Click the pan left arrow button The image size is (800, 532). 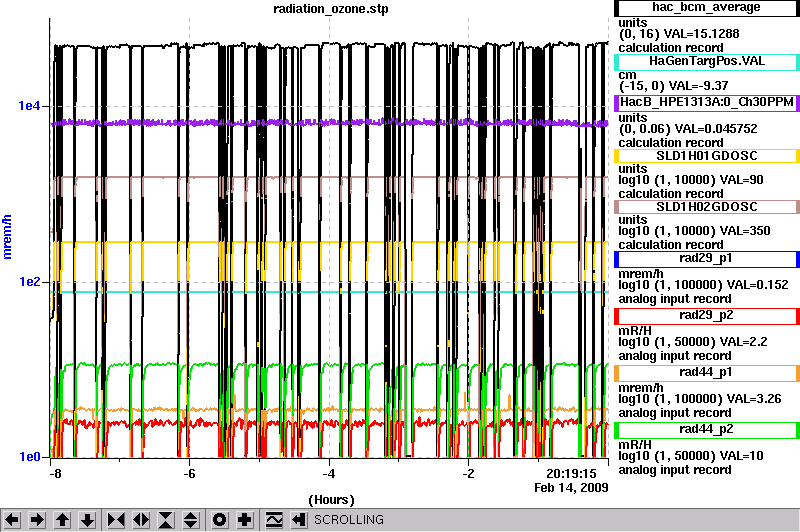coord(12,520)
